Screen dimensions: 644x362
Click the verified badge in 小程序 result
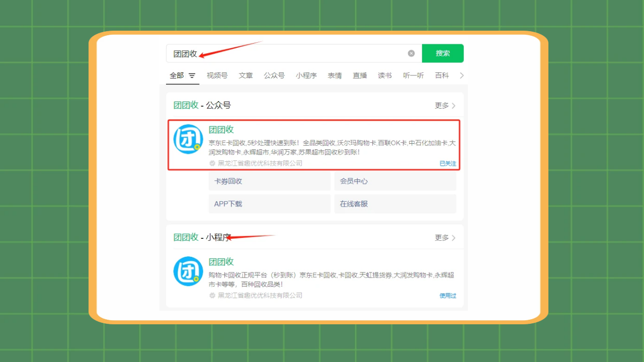pos(212,296)
